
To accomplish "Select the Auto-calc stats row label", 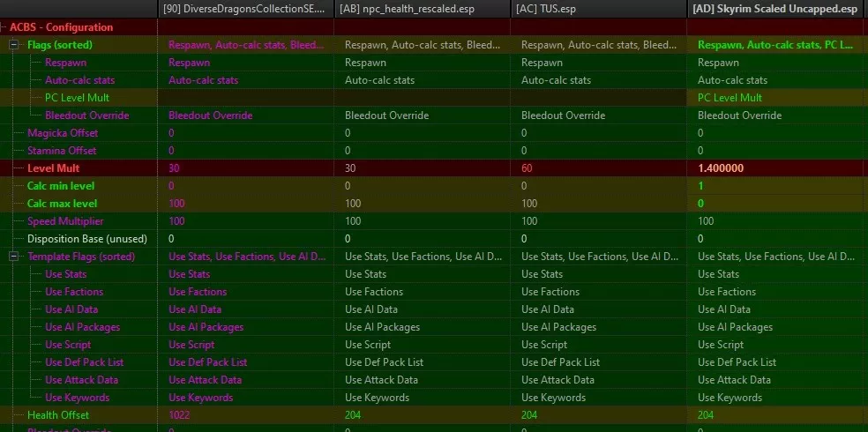I will [x=79, y=80].
